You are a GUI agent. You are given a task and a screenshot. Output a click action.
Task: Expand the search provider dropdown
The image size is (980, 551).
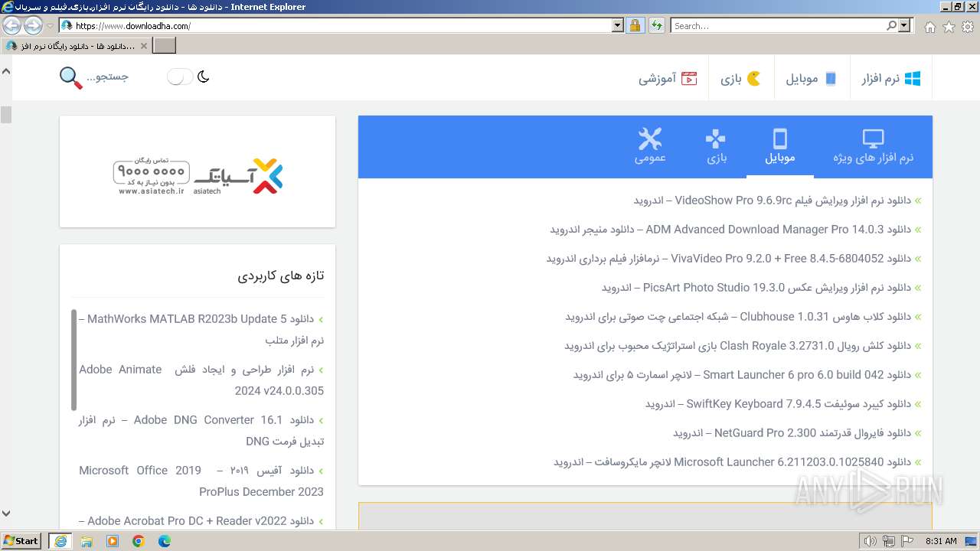pos(906,25)
